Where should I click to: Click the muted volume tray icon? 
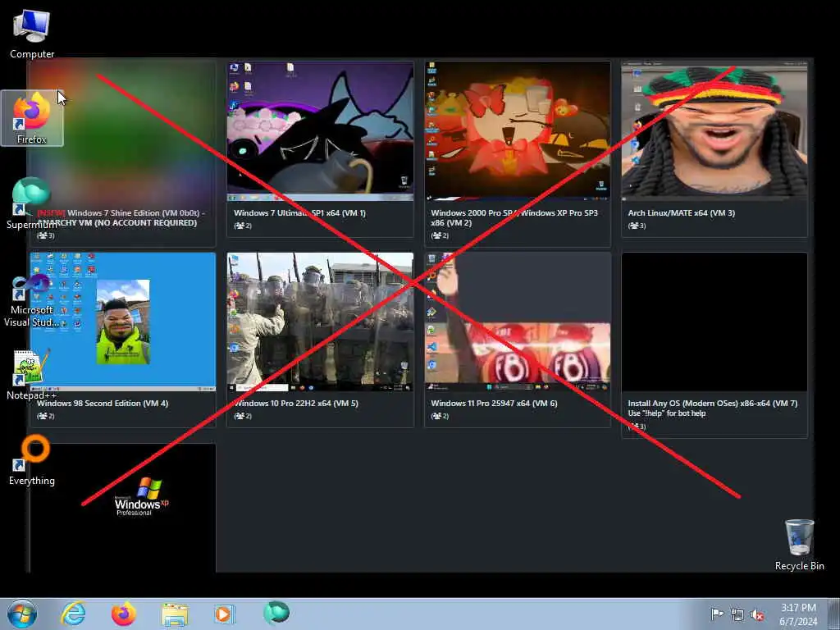[757, 614]
